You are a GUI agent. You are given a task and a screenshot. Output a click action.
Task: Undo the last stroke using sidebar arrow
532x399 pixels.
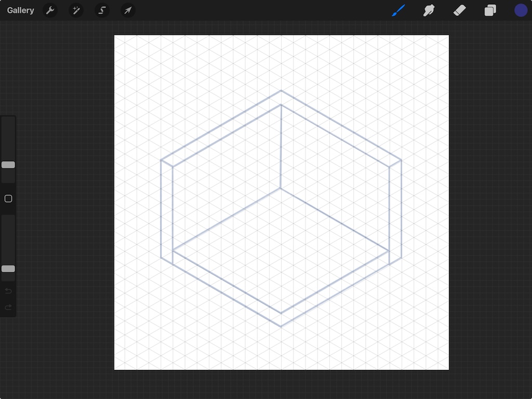click(8, 291)
